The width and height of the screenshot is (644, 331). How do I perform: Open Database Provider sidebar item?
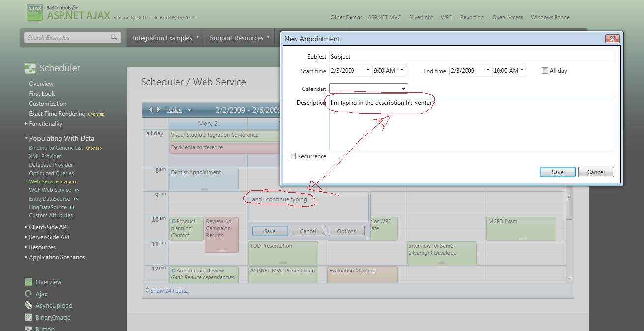click(x=51, y=165)
